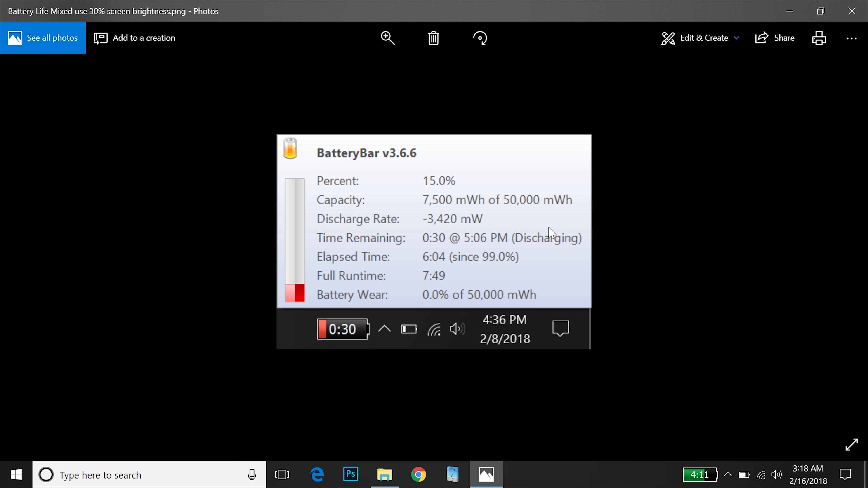The width and height of the screenshot is (868, 488).
Task: Click the -3,420 mW discharge rate value
Action: (x=453, y=219)
